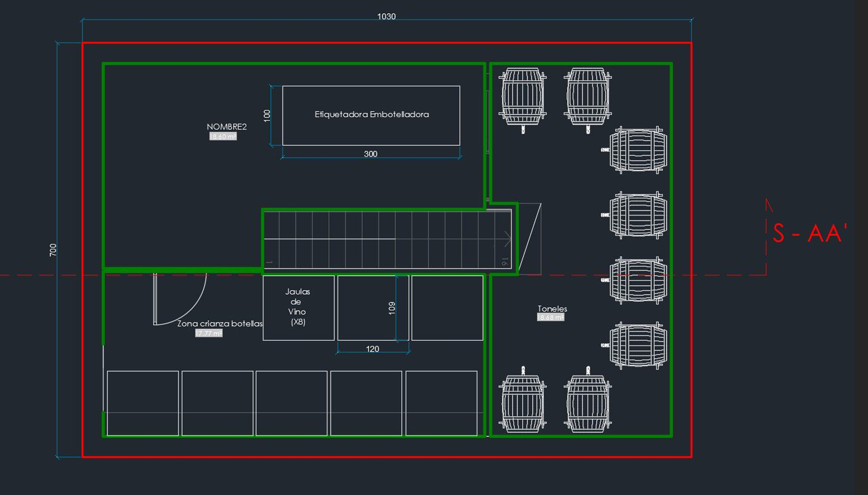Image resolution: width=868 pixels, height=495 pixels.
Task: Select the top-left upright barrel symbol
Action: coord(522,97)
